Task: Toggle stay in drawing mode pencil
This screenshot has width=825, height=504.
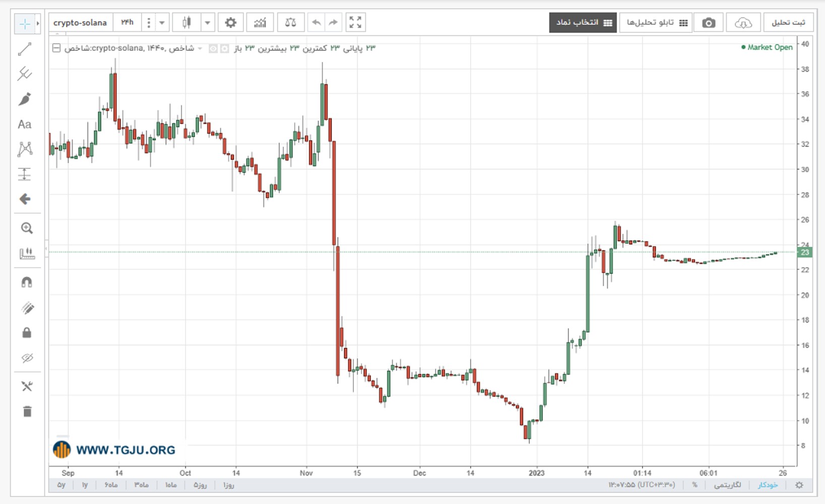Action: [x=27, y=308]
